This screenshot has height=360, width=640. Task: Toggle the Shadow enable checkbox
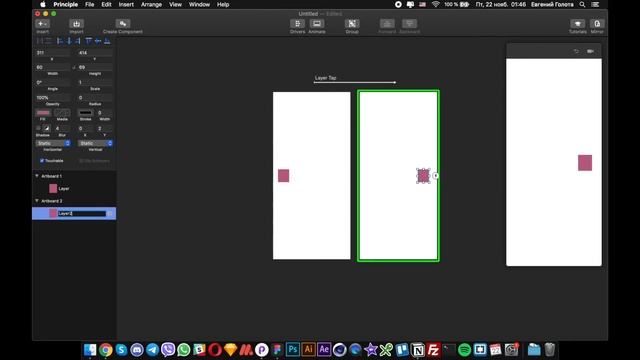[x=38, y=128]
